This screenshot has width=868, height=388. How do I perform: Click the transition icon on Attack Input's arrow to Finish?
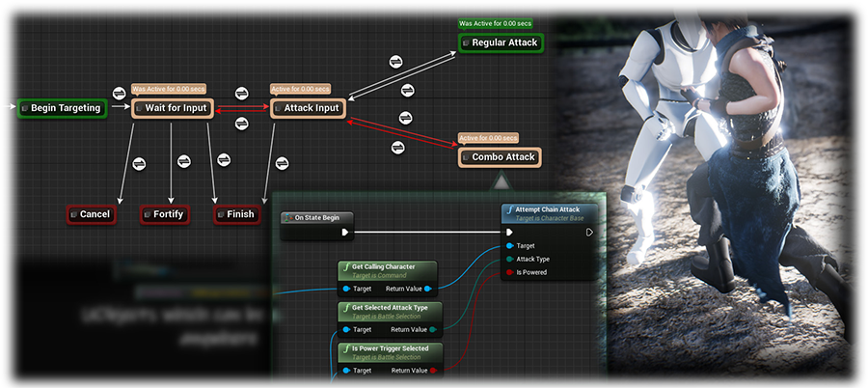(282, 163)
